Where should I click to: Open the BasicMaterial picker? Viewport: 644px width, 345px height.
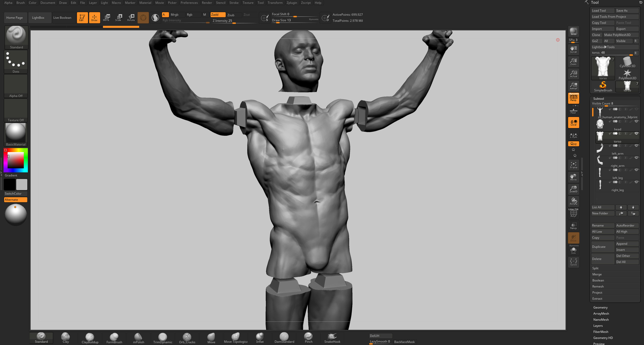coord(16,134)
